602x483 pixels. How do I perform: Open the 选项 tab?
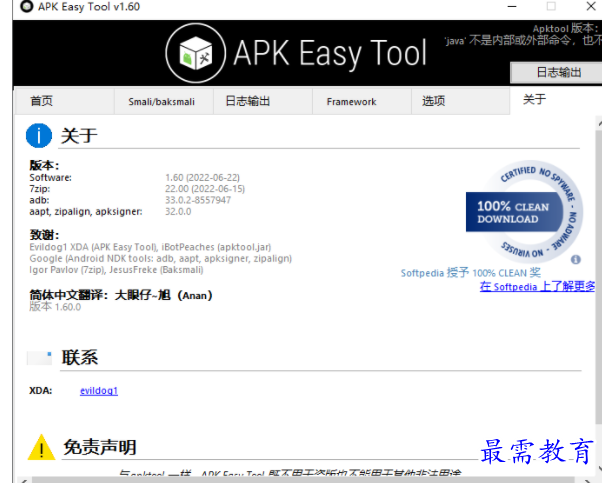point(461,101)
